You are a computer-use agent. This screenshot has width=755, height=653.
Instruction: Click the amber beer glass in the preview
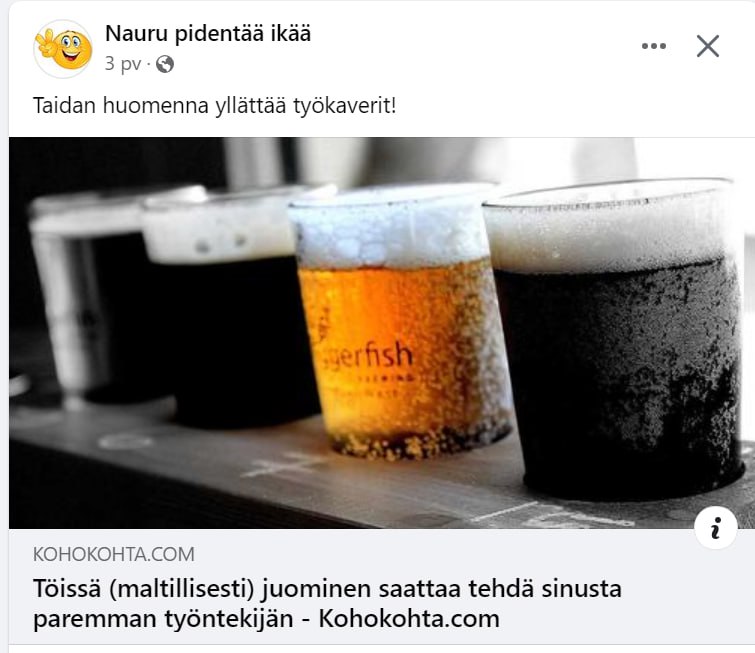point(400,323)
